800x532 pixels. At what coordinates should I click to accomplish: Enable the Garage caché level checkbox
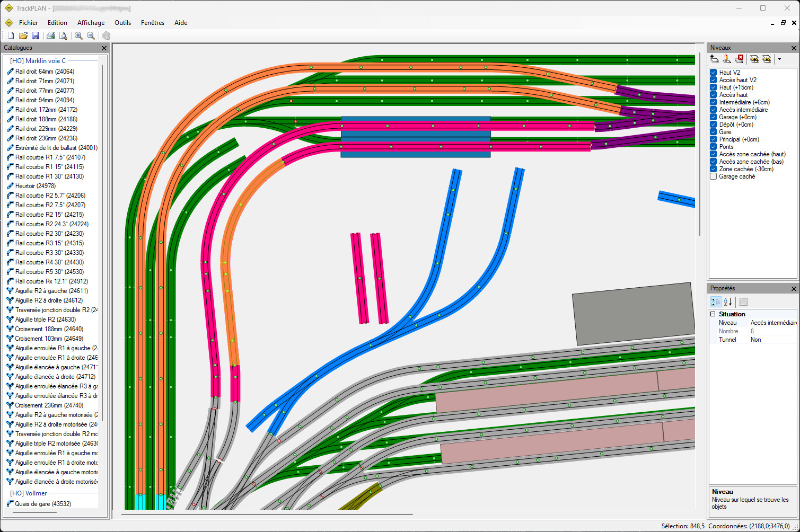pos(714,176)
